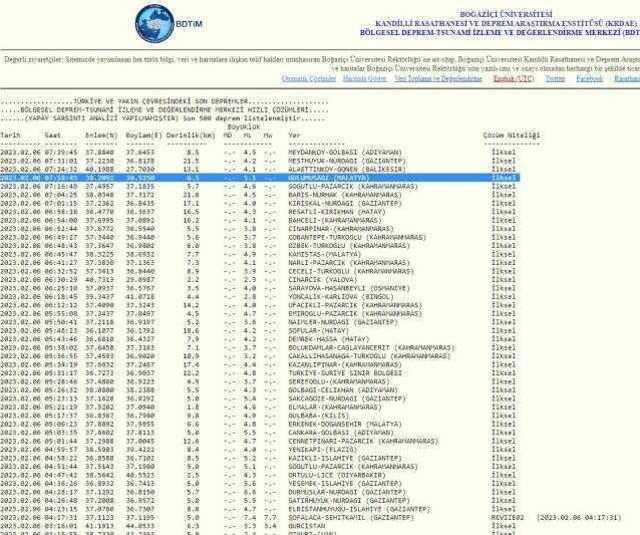640x535 pixels.
Task: Select the GOLBAGI-CELIKHAN (ADIYAMAN) row
Action: (x=260, y=390)
